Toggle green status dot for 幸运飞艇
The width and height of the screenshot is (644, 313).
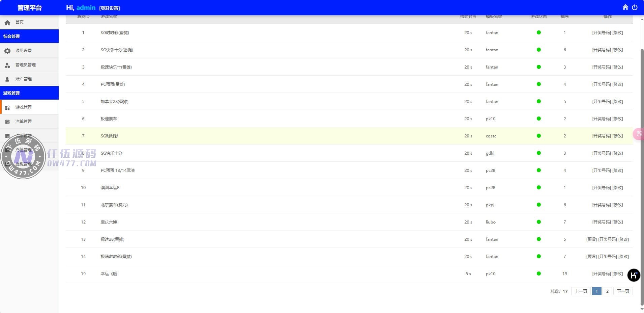coord(538,274)
